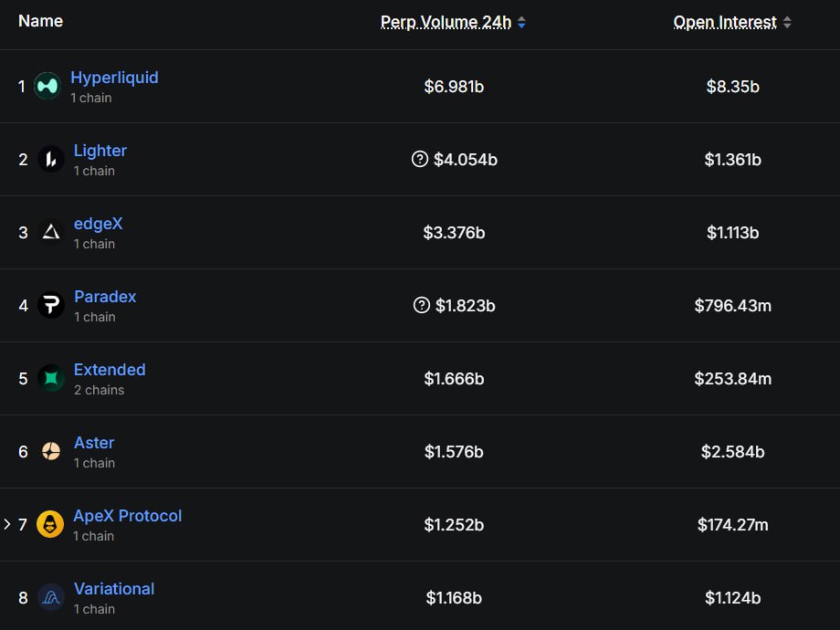840x630 pixels.
Task: Click the Paradex logo icon
Action: click(x=51, y=306)
